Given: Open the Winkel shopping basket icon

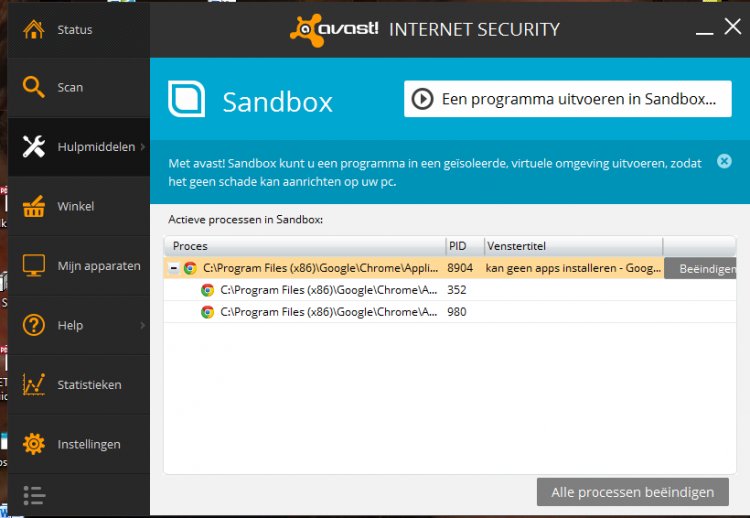Looking at the screenshot, I should pyautogui.click(x=33, y=206).
